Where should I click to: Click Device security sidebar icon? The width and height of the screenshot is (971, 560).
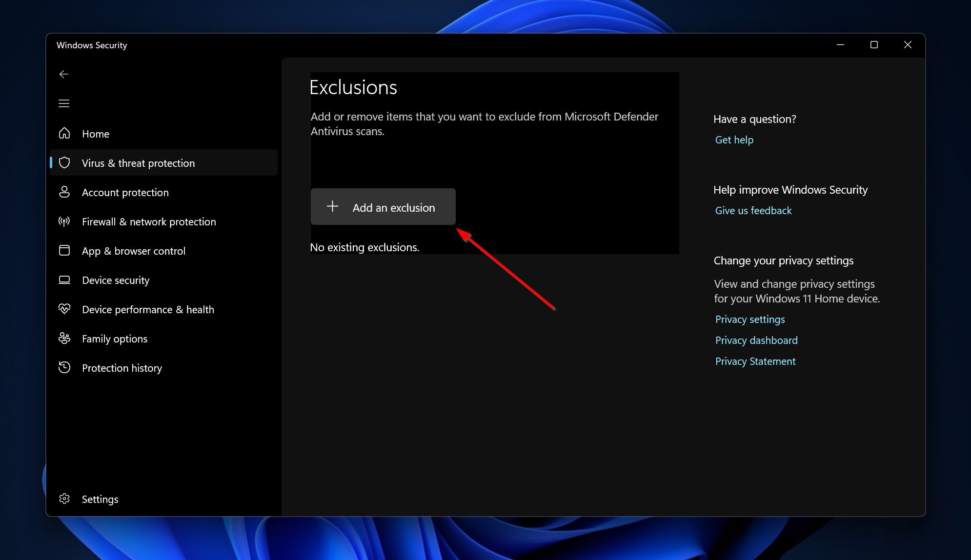65,280
